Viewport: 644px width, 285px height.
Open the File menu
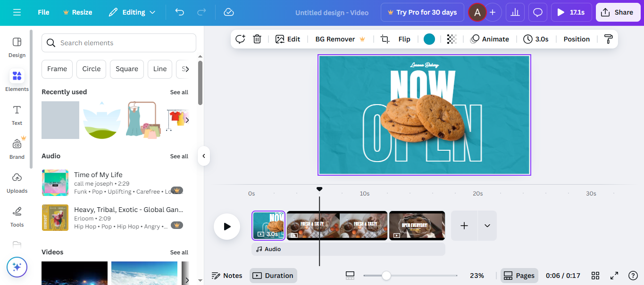[43, 12]
